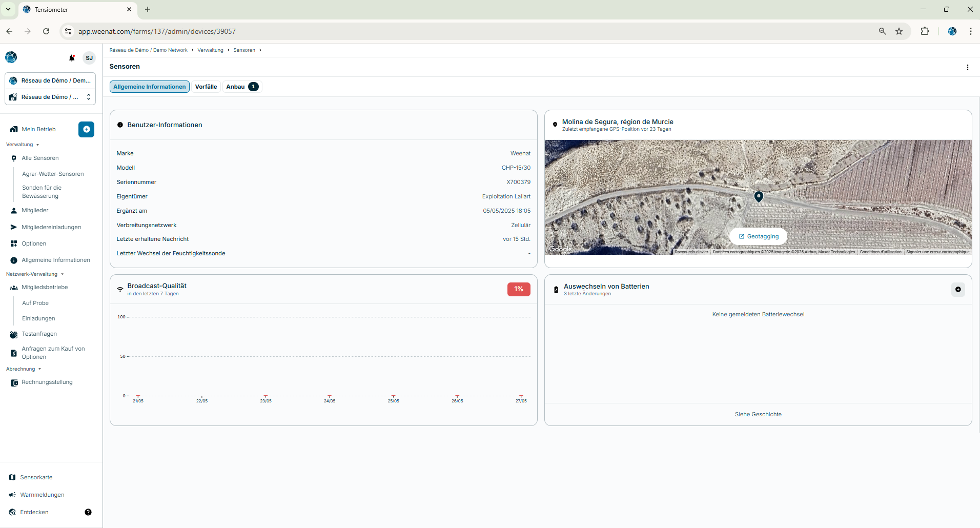The height and width of the screenshot is (528, 980).
Task: Select Agrar-Wetter-Sensoren submenu
Action: click(53, 174)
